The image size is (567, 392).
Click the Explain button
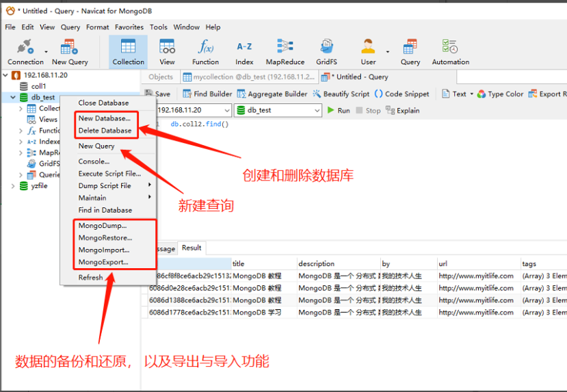[402, 111]
